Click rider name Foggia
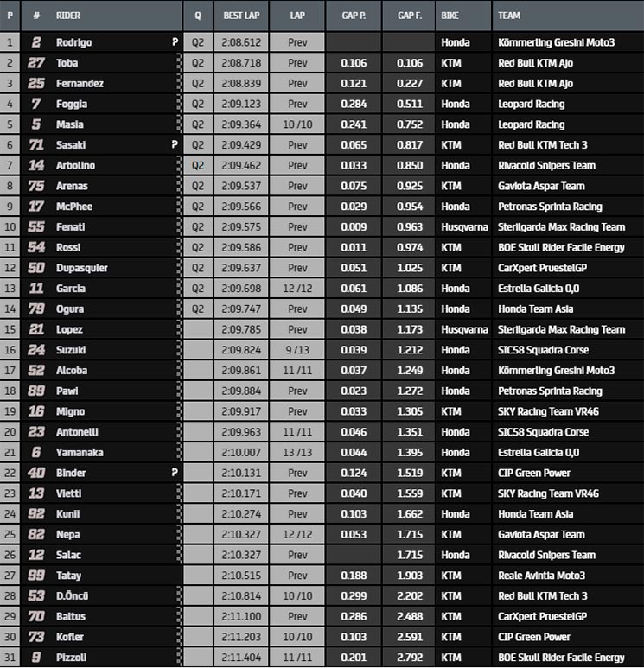 (x=72, y=104)
